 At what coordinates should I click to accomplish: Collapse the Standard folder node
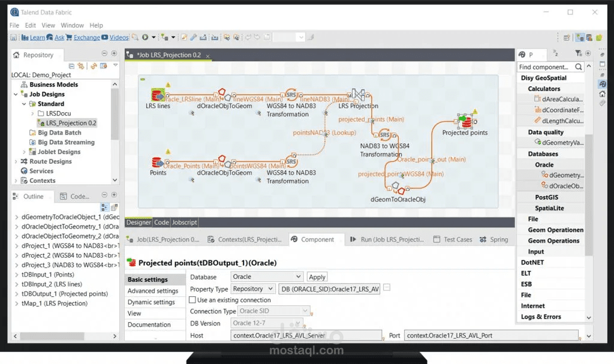(24, 104)
